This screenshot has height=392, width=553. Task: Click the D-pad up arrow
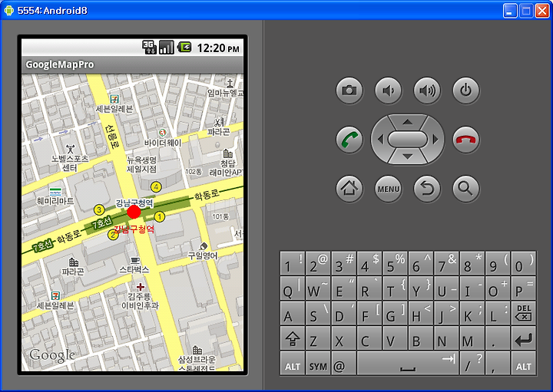coord(408,122)
